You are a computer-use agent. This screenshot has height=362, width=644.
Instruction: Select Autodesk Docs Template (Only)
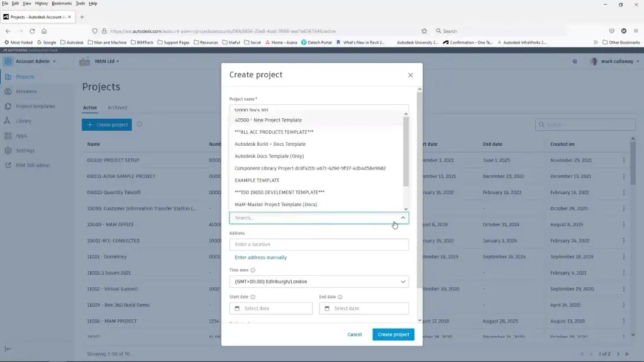316,156
